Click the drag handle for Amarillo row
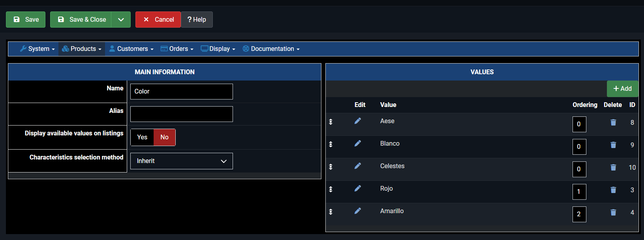This screenshot has height=240, width=644. (x=331, y=212)
